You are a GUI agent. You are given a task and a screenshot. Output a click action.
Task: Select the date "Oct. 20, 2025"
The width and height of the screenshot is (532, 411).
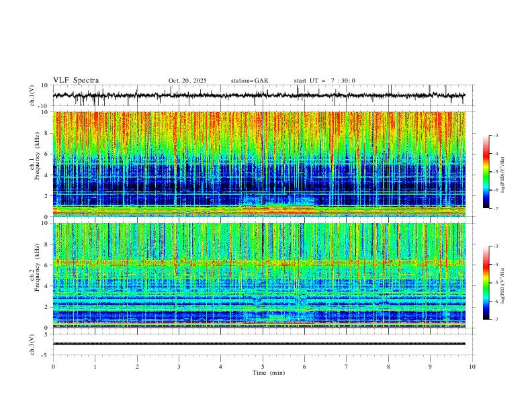point(187,81)
